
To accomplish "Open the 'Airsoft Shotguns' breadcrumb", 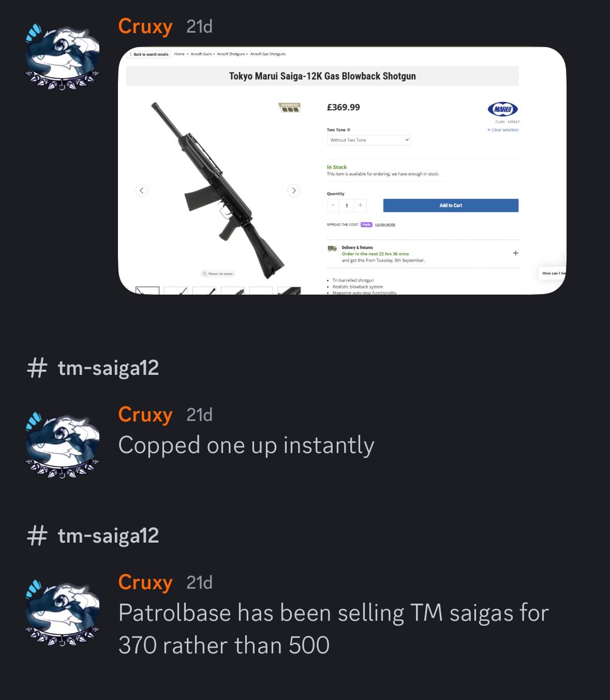I will point(231,54).
